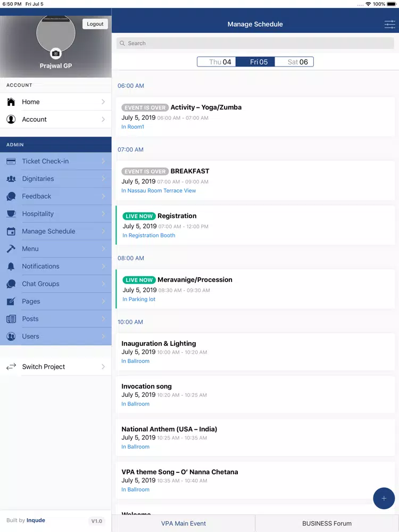This screenshot has width=399, height=532.
Task: Click the schedule Search field
Action: (x=255, y=44)
